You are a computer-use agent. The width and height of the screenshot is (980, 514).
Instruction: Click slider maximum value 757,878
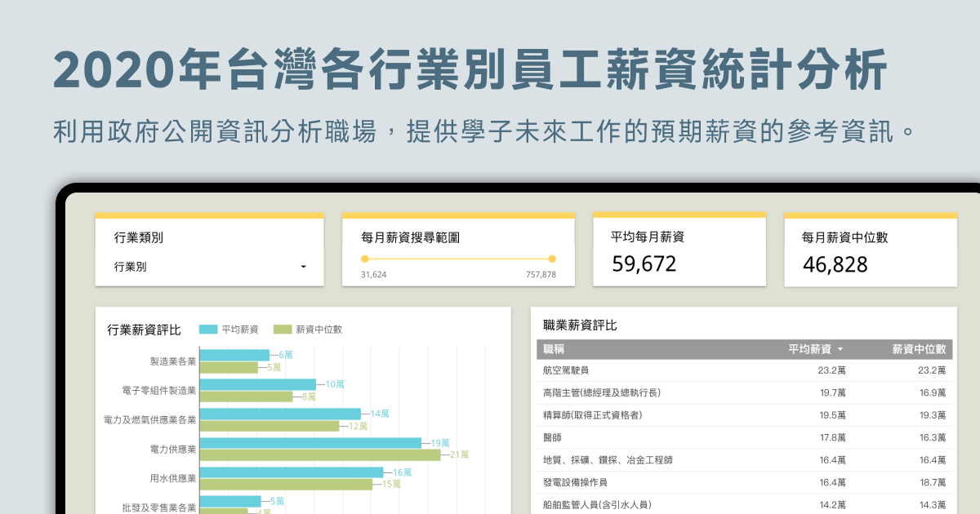coord(541,275)
